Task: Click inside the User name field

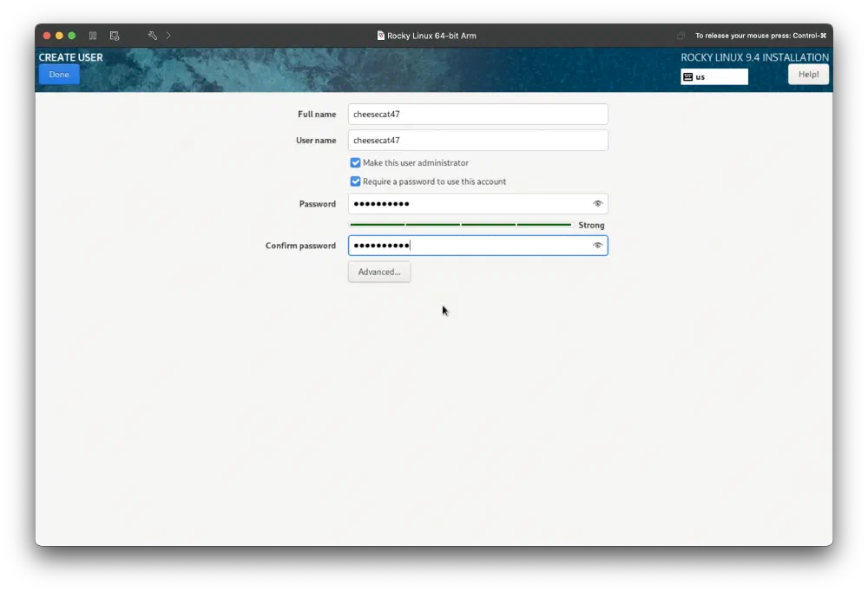Action: tap(477, 140)
